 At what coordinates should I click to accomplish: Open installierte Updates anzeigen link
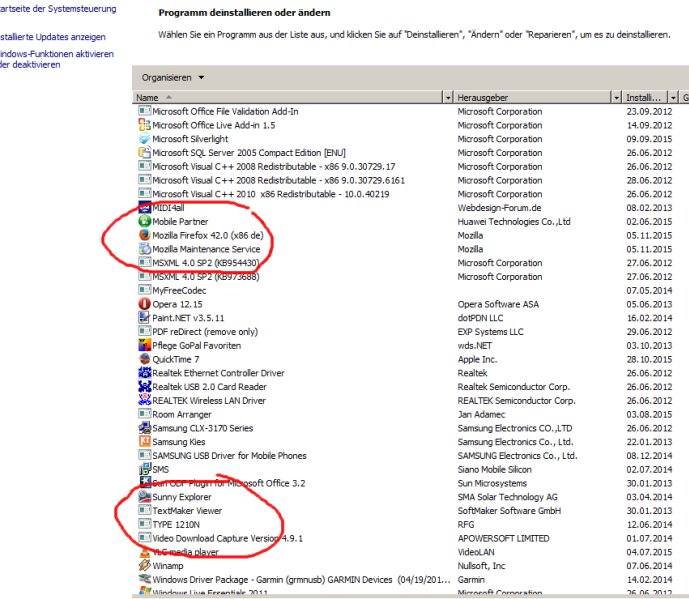pos(53,37)
